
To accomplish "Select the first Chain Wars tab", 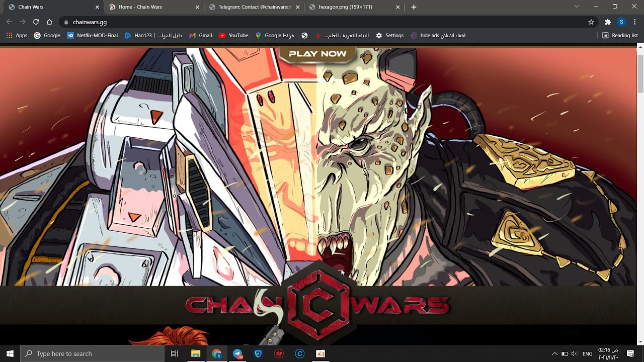I will pos(52,7).
